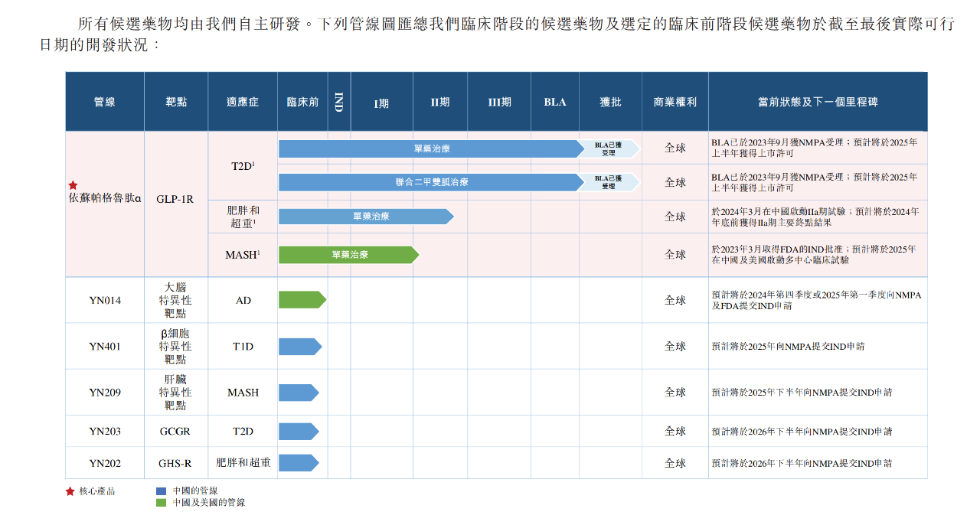Click the 適應症 column header

coord(243,102)
